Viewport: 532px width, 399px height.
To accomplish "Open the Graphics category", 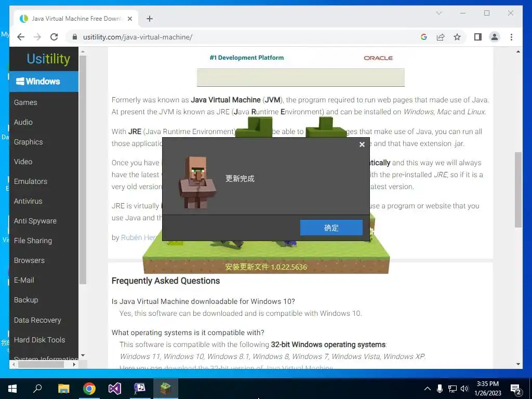I will [x=28, y=142].
